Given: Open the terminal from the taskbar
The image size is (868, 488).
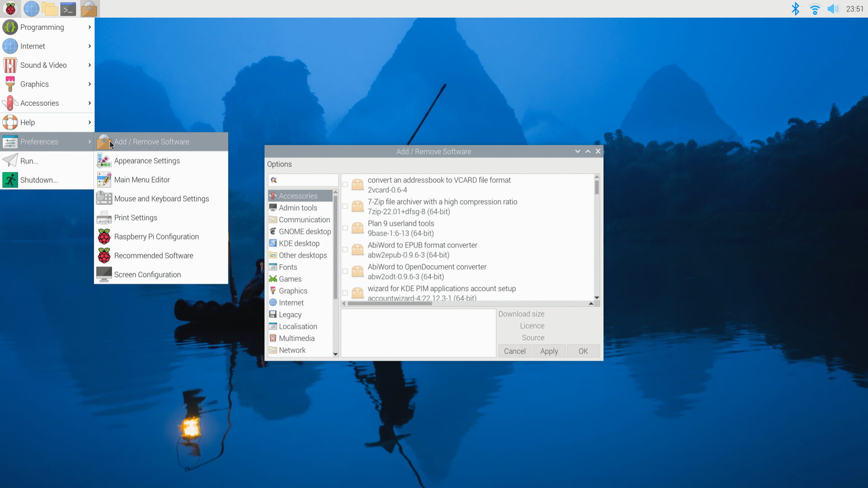Looking at the screenshot, I should 68,9.
